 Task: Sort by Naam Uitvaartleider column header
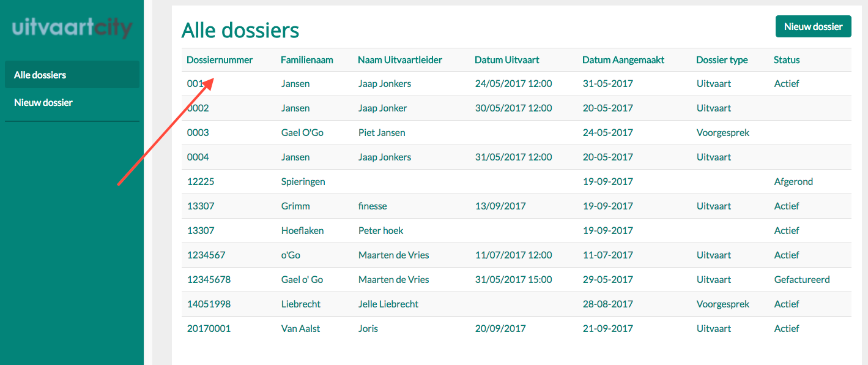pos(400,59)
